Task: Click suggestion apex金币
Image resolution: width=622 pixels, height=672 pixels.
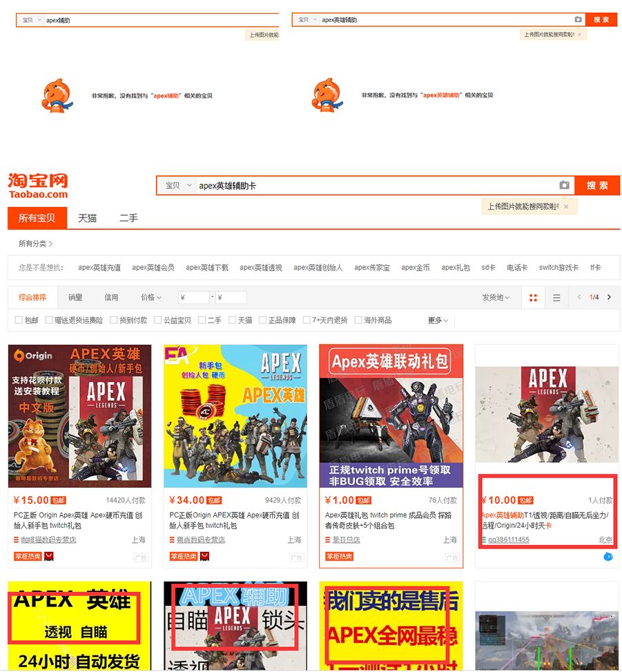Action: (x=415, y=268)
